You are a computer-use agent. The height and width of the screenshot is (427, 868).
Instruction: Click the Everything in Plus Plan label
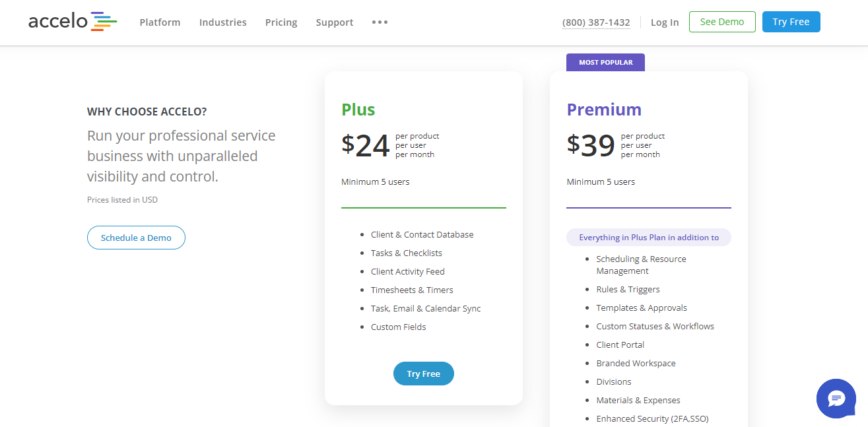(648, 238)
